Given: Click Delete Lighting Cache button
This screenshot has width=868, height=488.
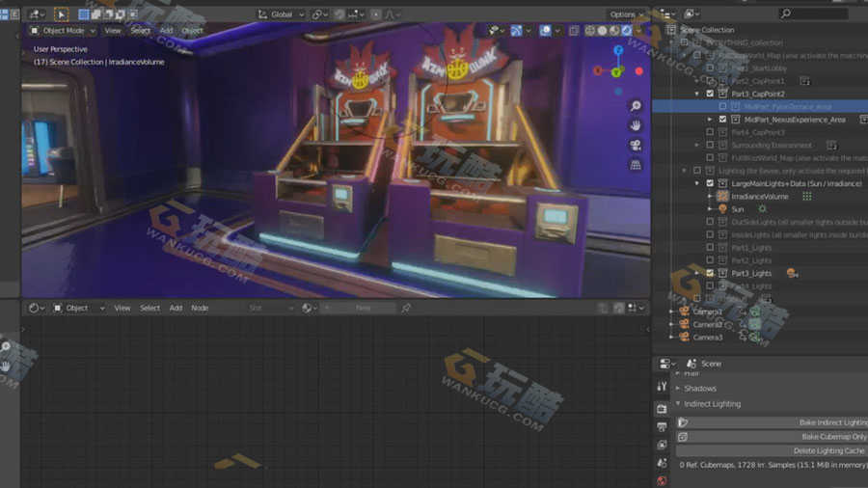Looking at the screenshot, I should click(x=772, y=451).
